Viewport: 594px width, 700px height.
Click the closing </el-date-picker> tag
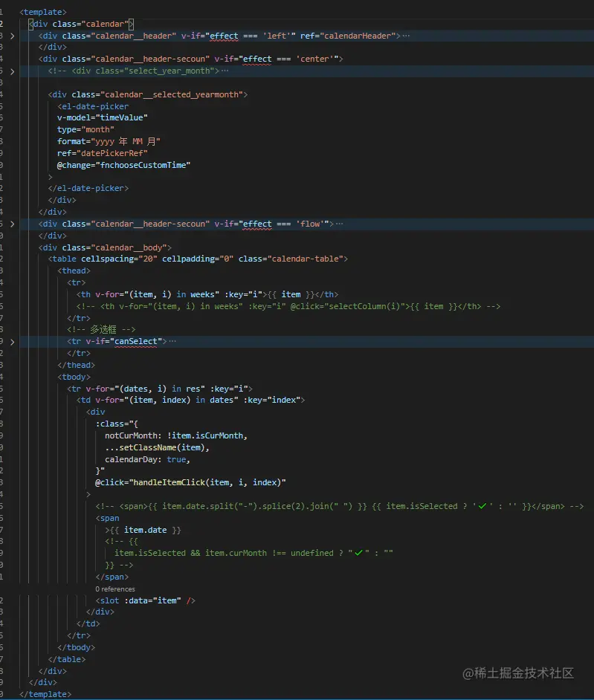(x=88, y=189)
